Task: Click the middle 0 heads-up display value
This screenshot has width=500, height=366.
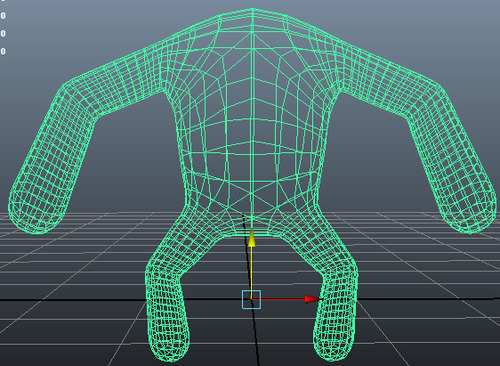Action: pos(3,33)
